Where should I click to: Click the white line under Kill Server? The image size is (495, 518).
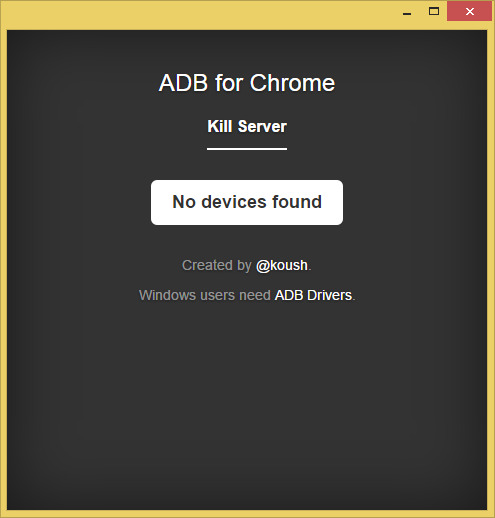click(247, 149)
